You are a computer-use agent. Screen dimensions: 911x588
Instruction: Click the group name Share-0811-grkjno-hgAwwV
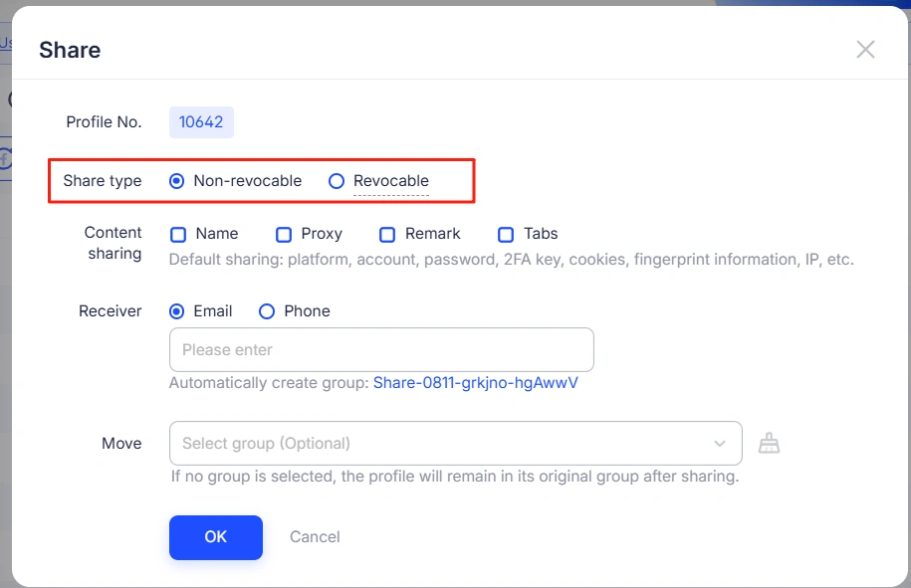coord(476,383)
